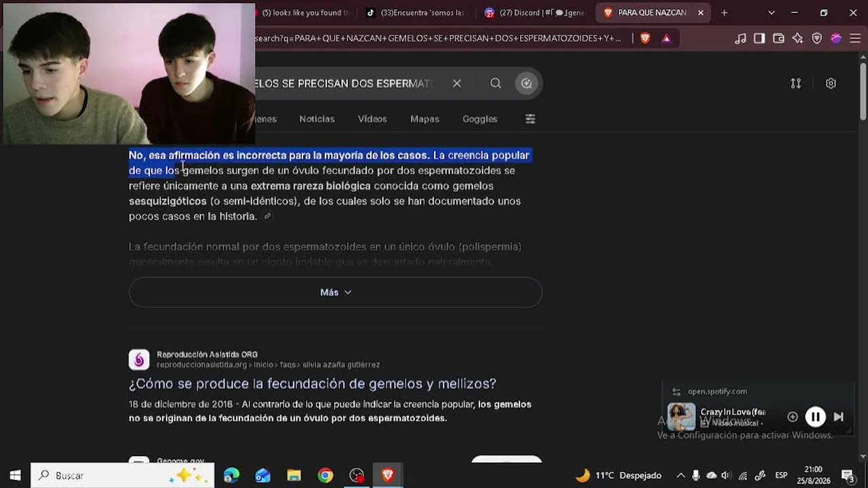Toggle the browser sidebar panel icon

point(759,39)
